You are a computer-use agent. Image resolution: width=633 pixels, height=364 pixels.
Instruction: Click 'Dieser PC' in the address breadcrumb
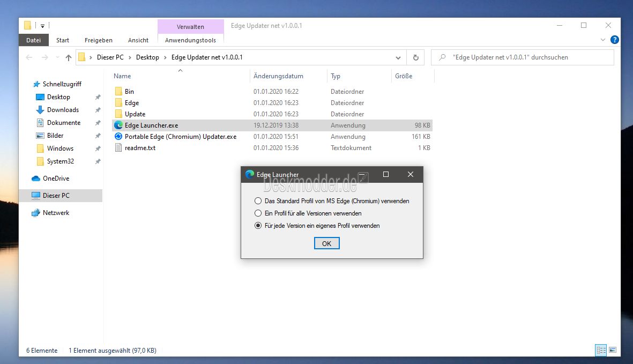tap(110, 57)
